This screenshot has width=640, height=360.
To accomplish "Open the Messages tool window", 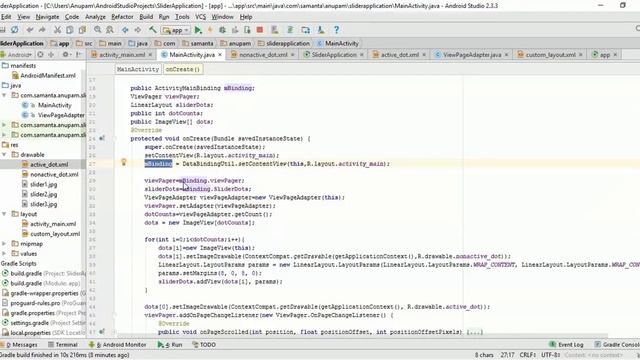I will click(x=19, y=345).
